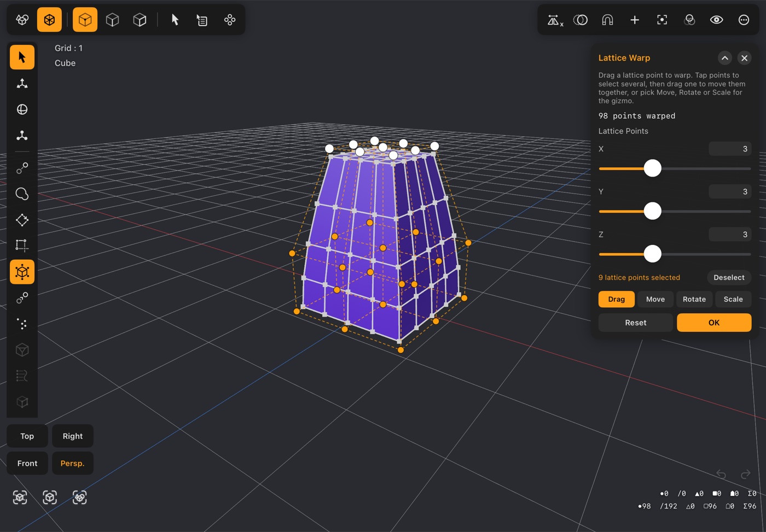This screenshot has height=532, width=766.
Task: Click the active Lattice Warp tool
Action: [x=22, y=272]
